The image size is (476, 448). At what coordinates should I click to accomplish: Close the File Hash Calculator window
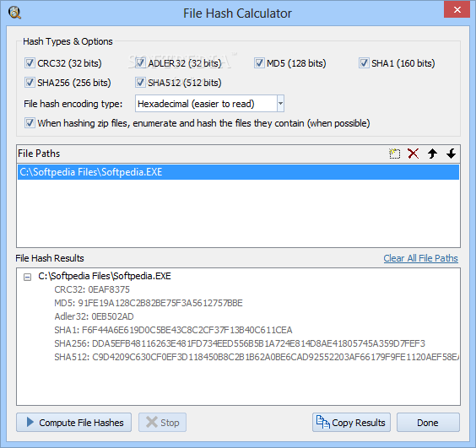(457, 10)
